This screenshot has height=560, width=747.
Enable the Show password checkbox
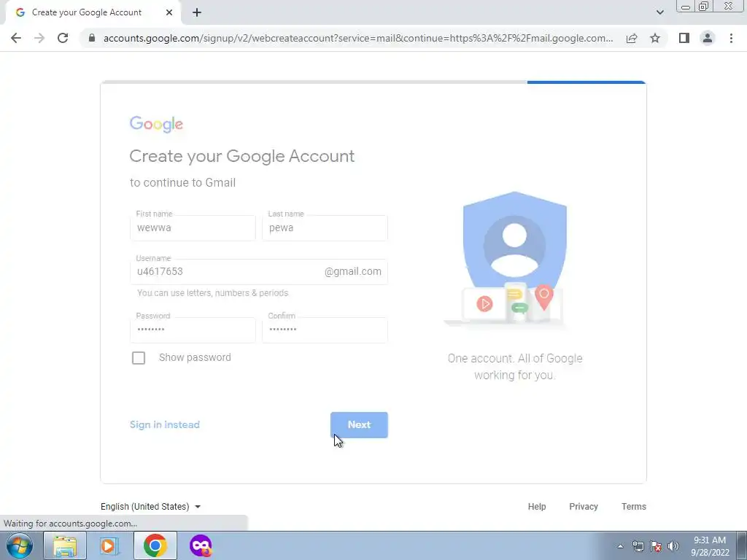point(139,357)
